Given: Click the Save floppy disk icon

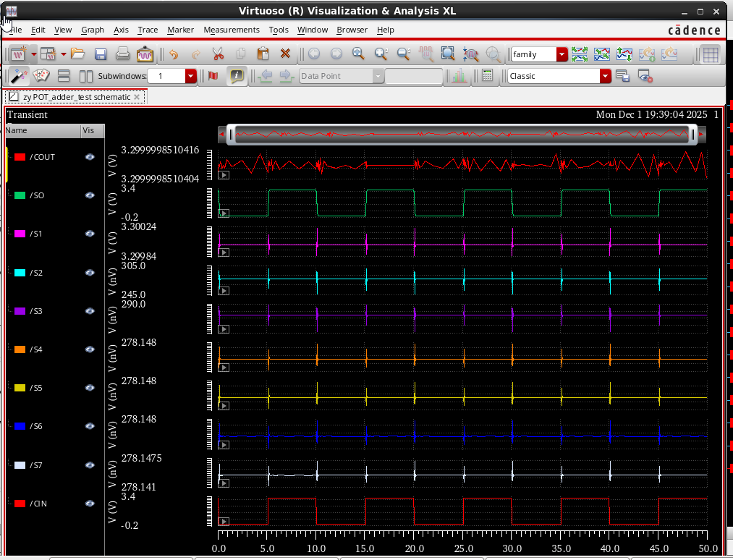Looking at the screenshot, I should pyautogui.click(x=101, y=54).
